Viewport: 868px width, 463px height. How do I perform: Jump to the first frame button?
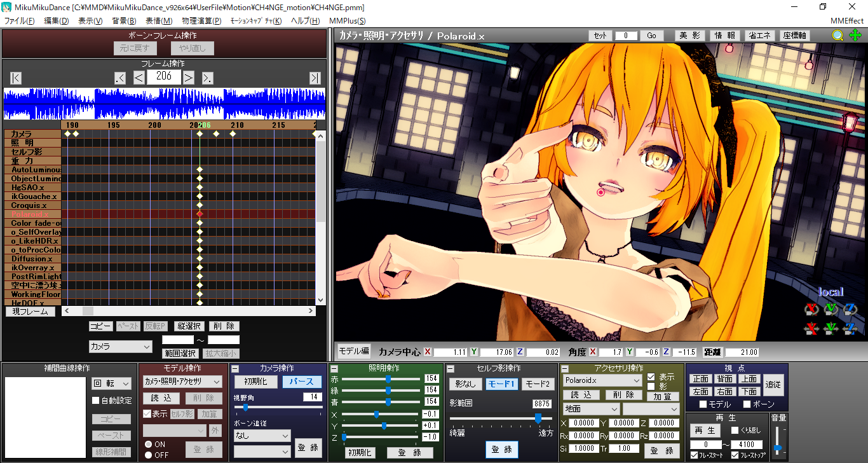(16, 78)
